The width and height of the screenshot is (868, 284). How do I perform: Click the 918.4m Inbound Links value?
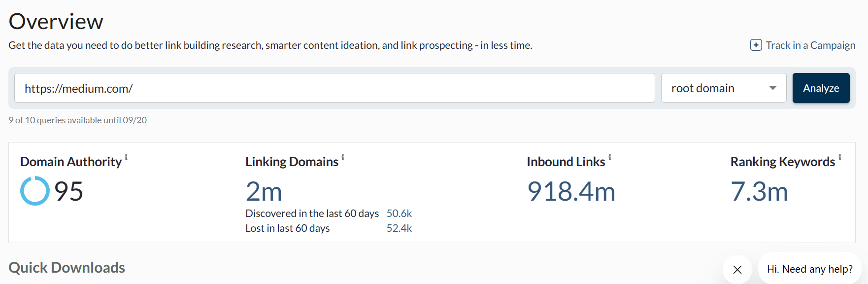[x=571, y=191]
